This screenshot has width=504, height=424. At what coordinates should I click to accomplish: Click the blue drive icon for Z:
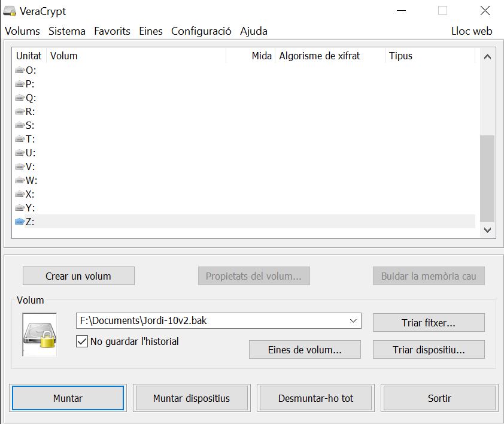[x=20, y=222]
